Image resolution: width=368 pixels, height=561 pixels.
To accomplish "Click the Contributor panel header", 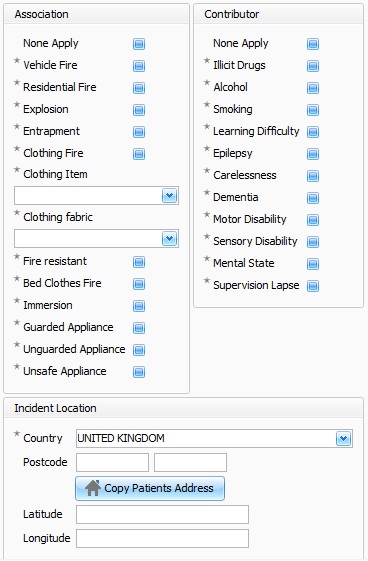I will [x=278, y=14].
